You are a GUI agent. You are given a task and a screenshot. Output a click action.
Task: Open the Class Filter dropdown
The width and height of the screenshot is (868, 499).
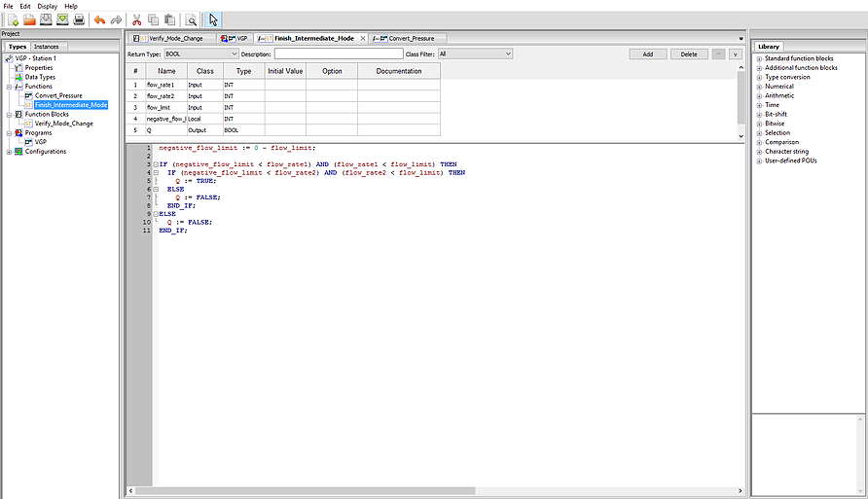point(474,54)
